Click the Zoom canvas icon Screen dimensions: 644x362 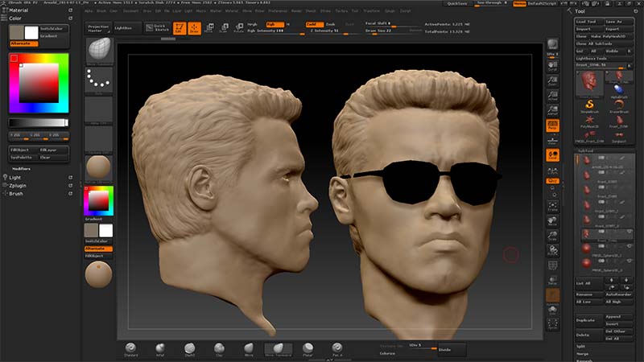point(552,81)
